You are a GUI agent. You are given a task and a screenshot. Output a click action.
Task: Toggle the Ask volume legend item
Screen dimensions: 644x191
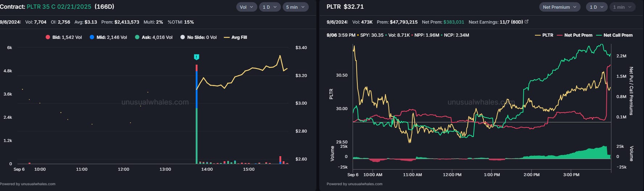pyautogui.click(x=154, y=37)
